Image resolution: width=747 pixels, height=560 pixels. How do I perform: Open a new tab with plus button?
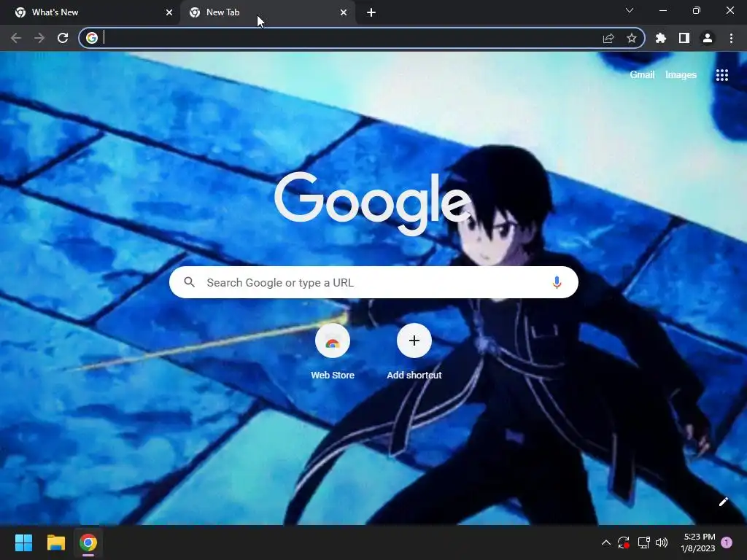tap(371, 12)
